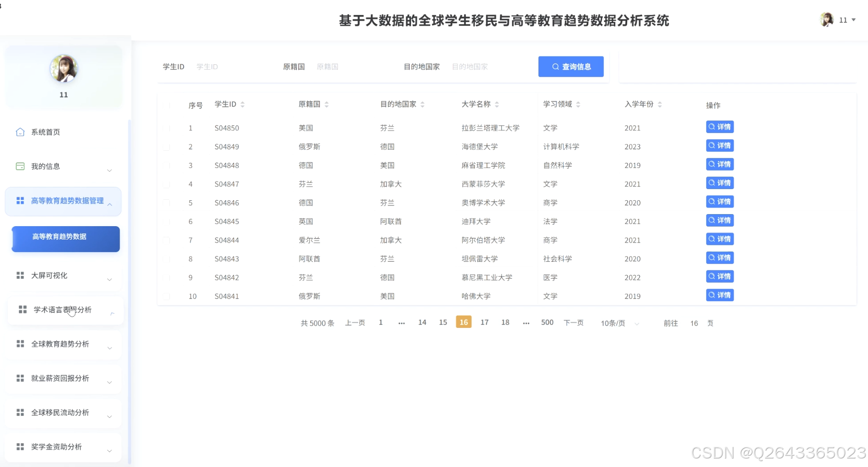Click the 查询信息 search button
The image size is (868, 467).
[571, 66]
